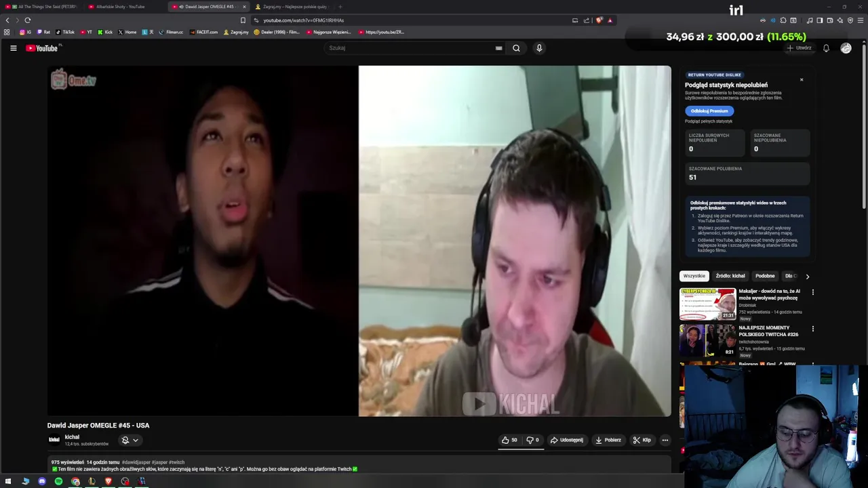868x488 pixels.
Task: Switch to All The Things She Said tab
Action: [41, 7]
